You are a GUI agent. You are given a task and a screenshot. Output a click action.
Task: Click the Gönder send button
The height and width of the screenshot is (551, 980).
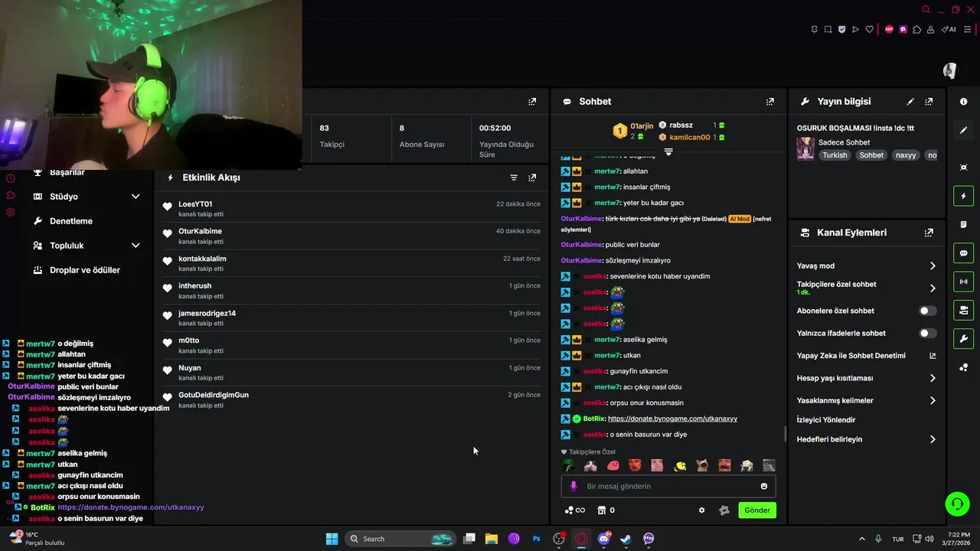(x=757, y=510)
